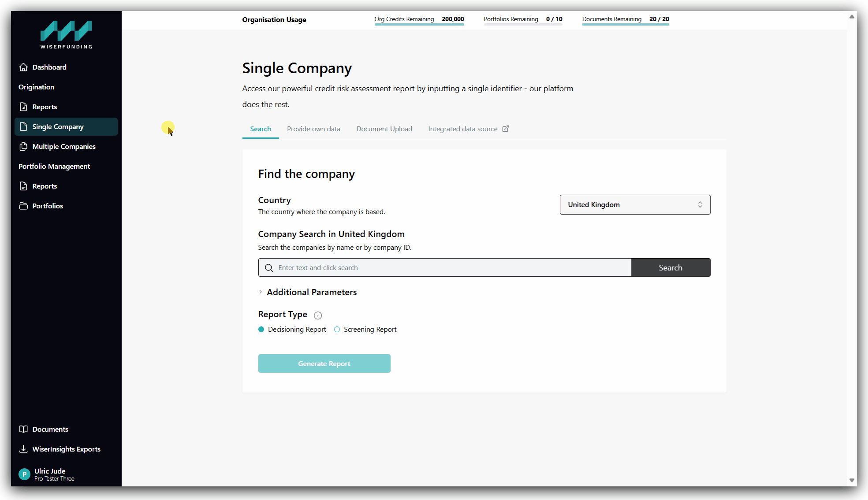This screenshot has height=500, width=868.
Task: Open the United Kingdom country dropdown
Action: pyautogui.click(x=635, y=205)
